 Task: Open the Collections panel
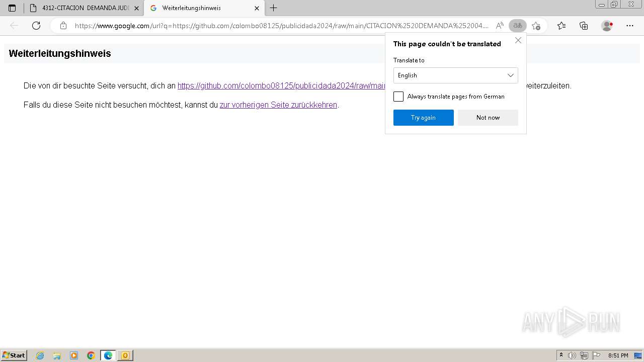pyautogui.click(x=584, y=26)
